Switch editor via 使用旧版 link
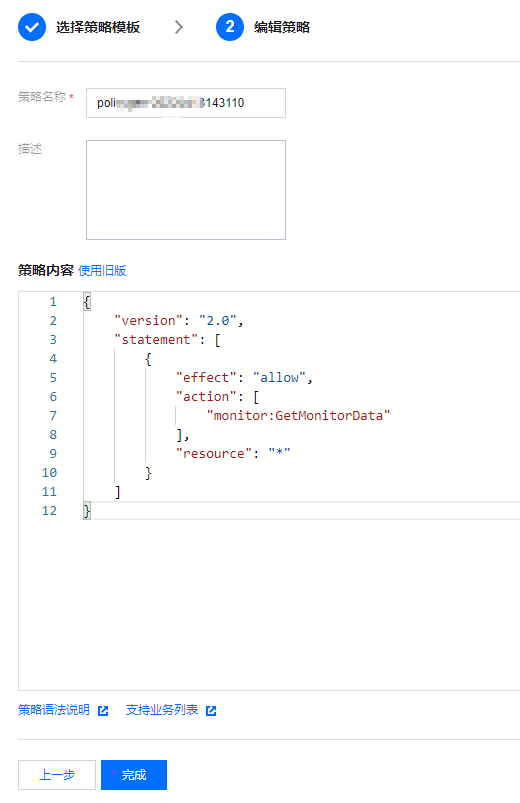This screenshot has height=803, width=520. point(102,270)
